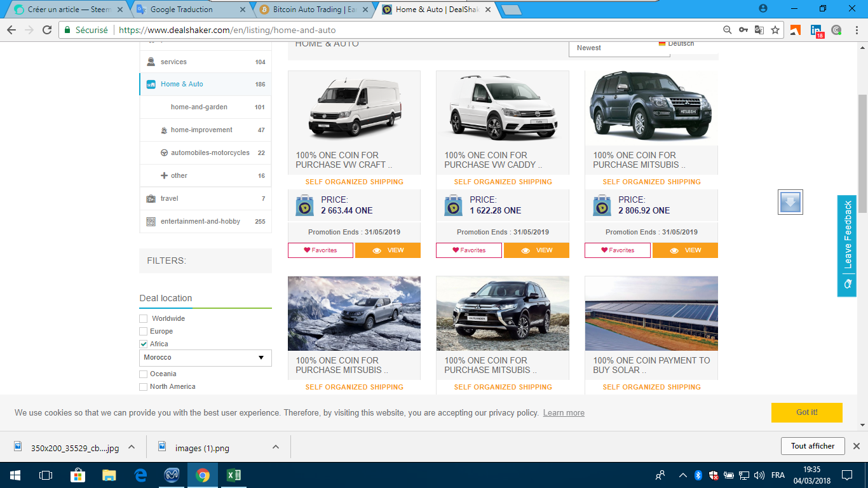View the 2 806.92 ONE Mitsubishi deal

[x=685, y=250]
